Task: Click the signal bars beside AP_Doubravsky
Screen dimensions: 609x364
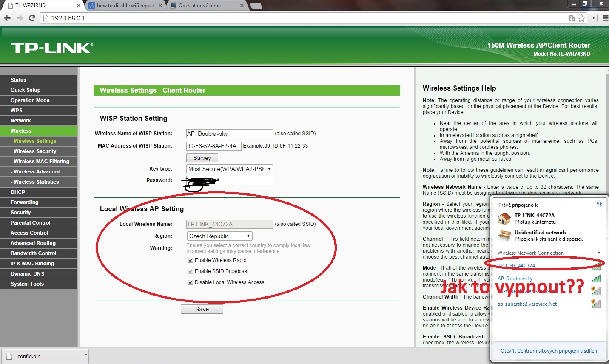Action: point(596,279)
